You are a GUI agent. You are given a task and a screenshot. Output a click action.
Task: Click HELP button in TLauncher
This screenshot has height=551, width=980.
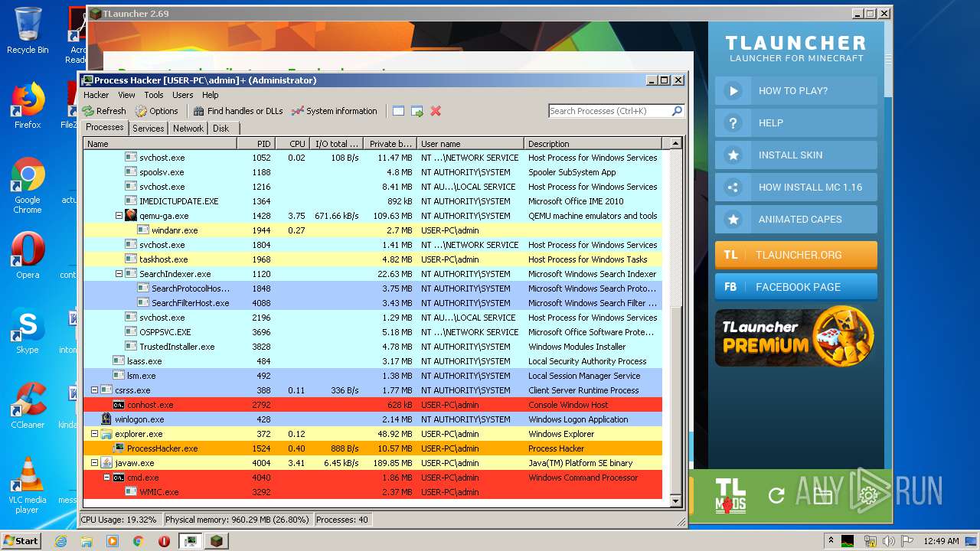796,122
